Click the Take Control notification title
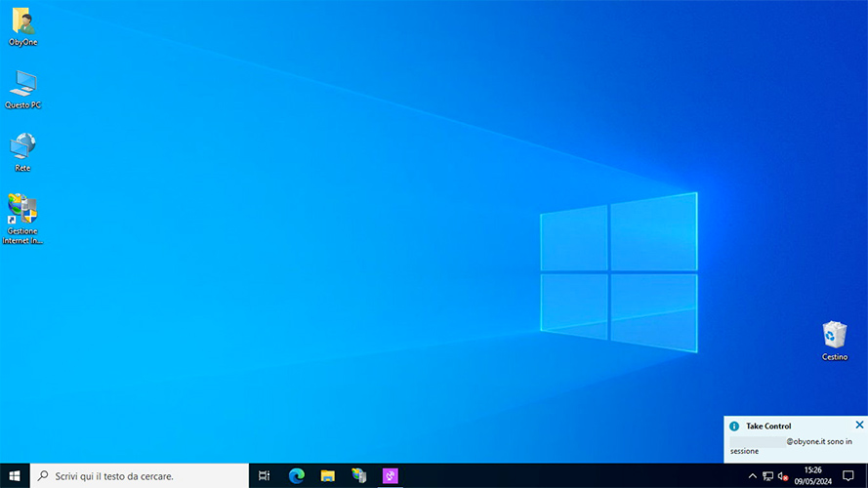Viewport: 868px width, 488px height. tap(768, 427)
